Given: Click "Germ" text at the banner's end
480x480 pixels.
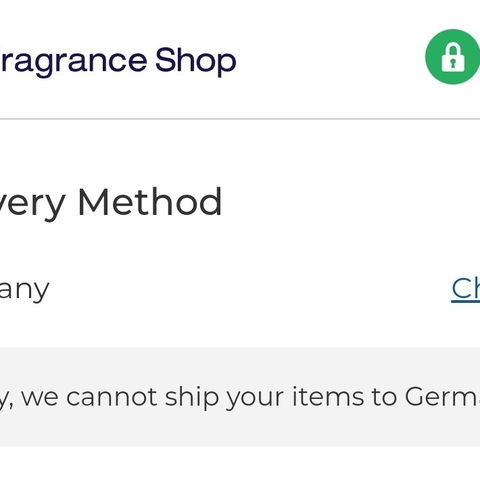Looking at the screenshot, I should coord(442,397).
